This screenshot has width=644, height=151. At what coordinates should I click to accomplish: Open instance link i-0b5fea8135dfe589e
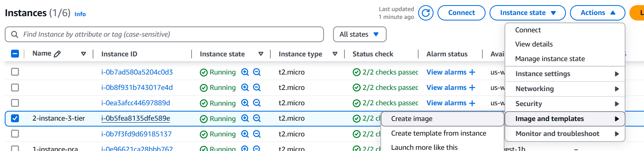pos(136,118)
